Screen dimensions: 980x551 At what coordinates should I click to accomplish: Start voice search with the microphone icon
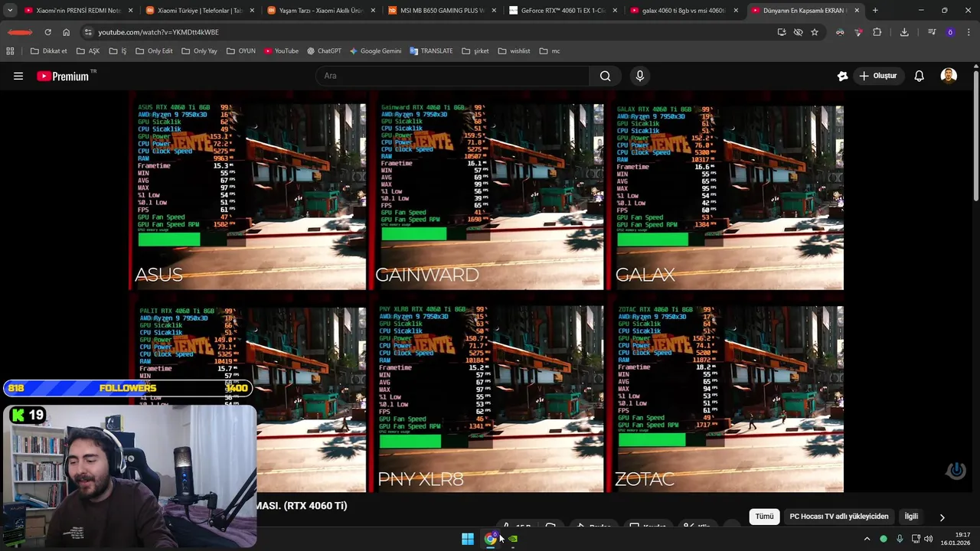pyautogui.click(x=640, y=76)
